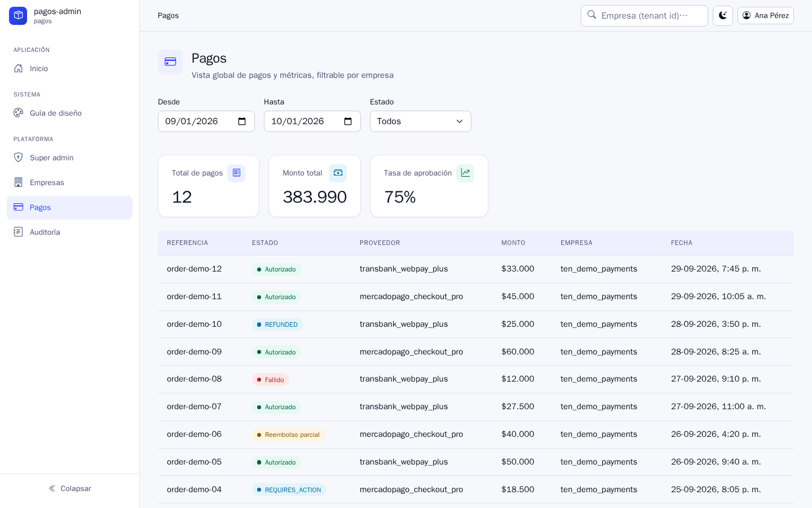
Task: Click the $60.000 amount cell
Action: (518, 352)
